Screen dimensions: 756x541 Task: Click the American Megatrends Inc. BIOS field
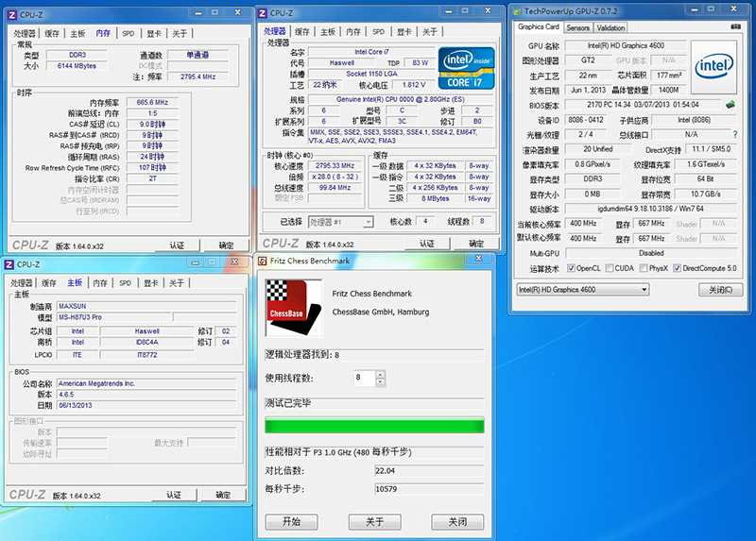(x=146, y=383)
